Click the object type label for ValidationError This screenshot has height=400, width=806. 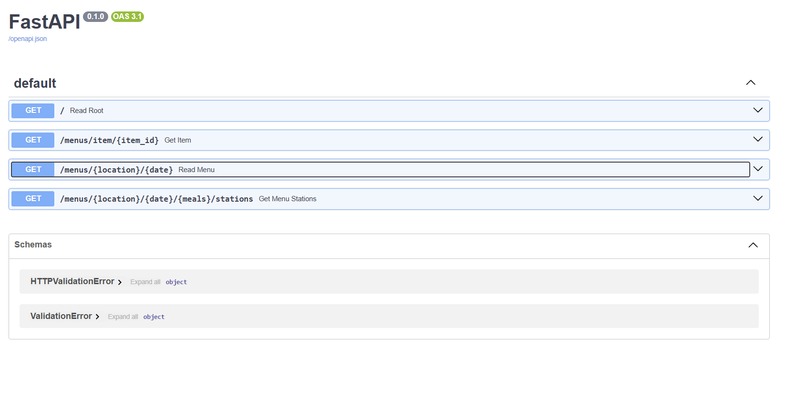tap(154, 317)
